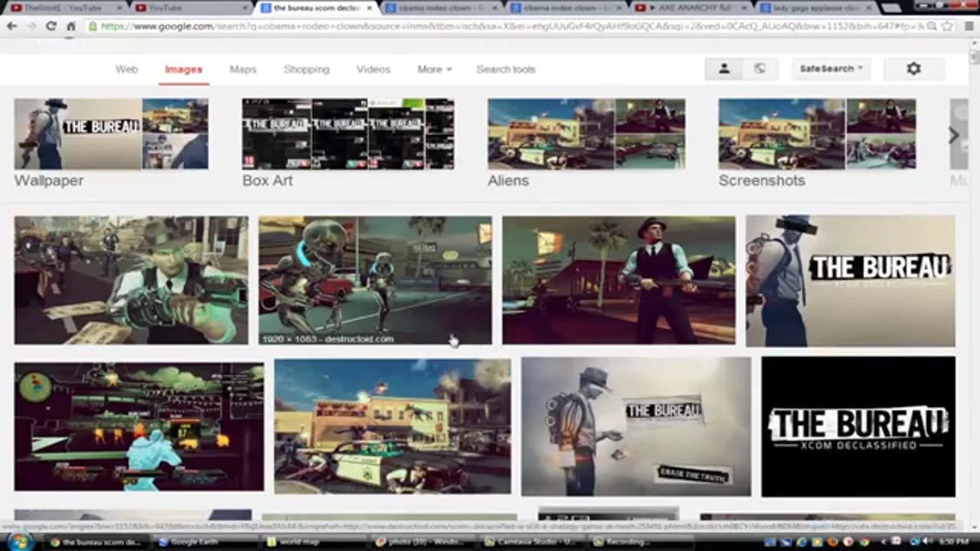
Task: Open Search tools options
Action: (506, 69)
